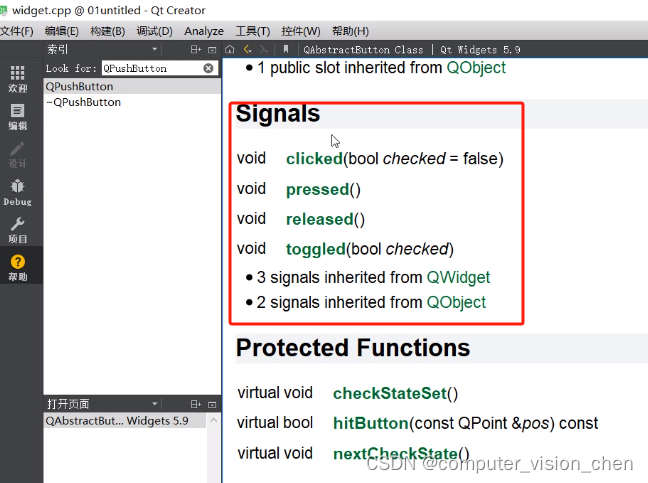
Task: Select ~QPushButton in index results
Action: (x=131, y=102)
